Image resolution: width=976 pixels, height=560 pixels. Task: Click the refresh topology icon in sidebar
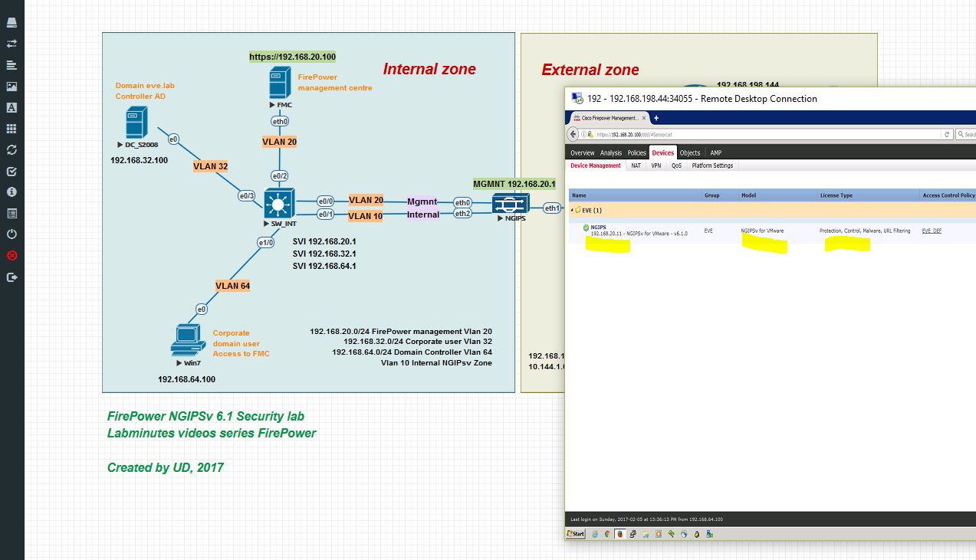(x=12, y=150)
